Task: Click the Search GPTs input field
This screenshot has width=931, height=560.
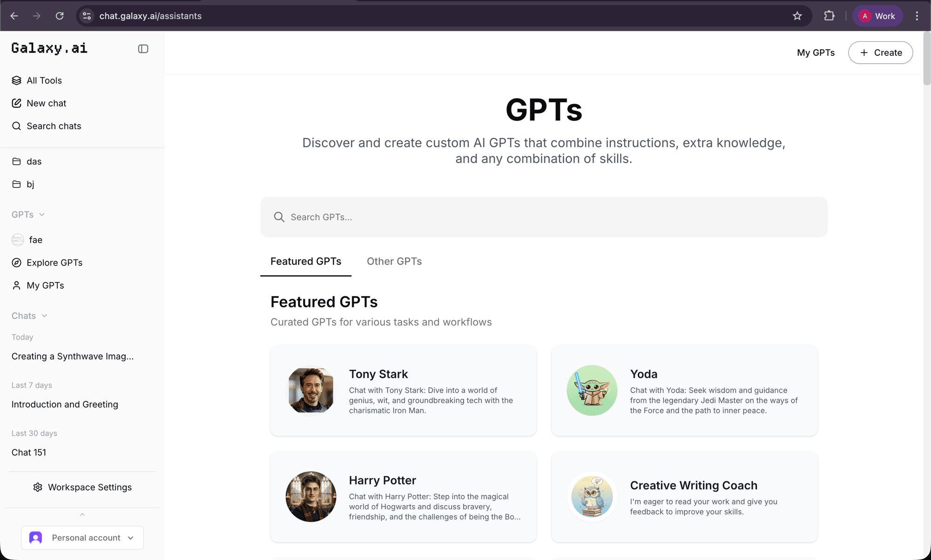Action: [x=544, y=217]
